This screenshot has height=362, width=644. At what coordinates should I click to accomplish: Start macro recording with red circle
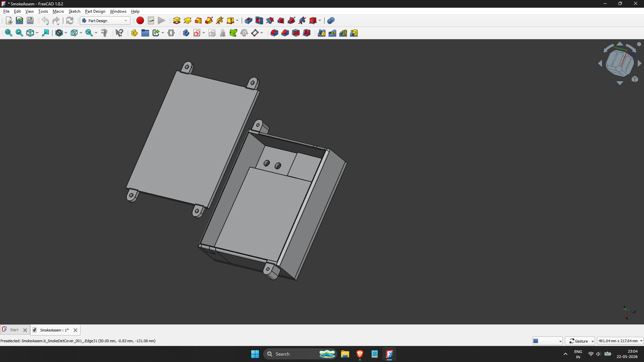(140, 21)
